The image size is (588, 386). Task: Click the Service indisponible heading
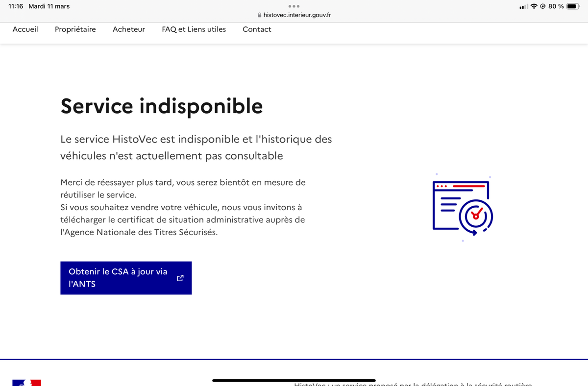(162, 106)
